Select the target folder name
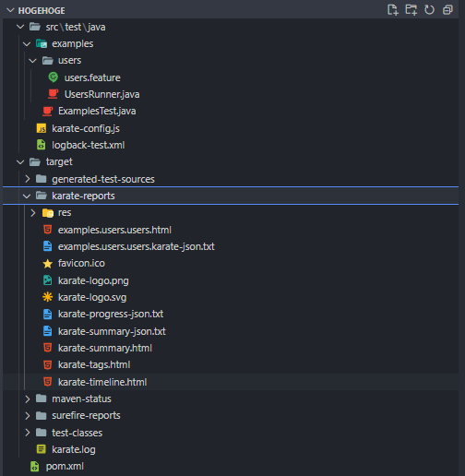 click(59, 161)
